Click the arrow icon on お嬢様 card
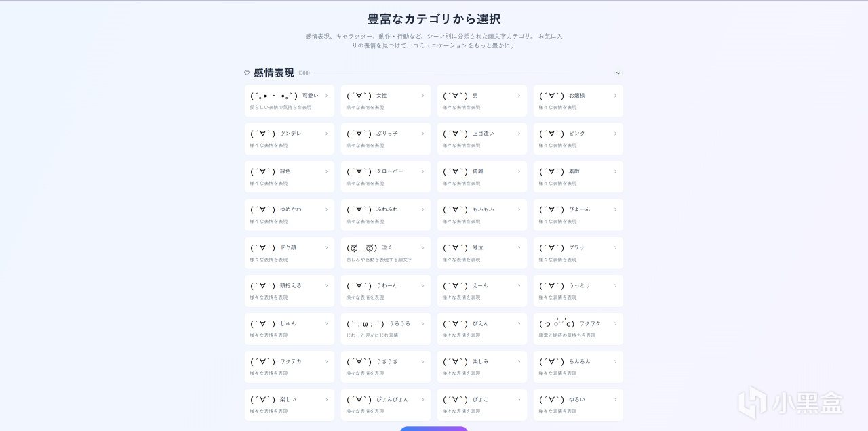Viewport: 868px width, 431px height. point(615,96)
